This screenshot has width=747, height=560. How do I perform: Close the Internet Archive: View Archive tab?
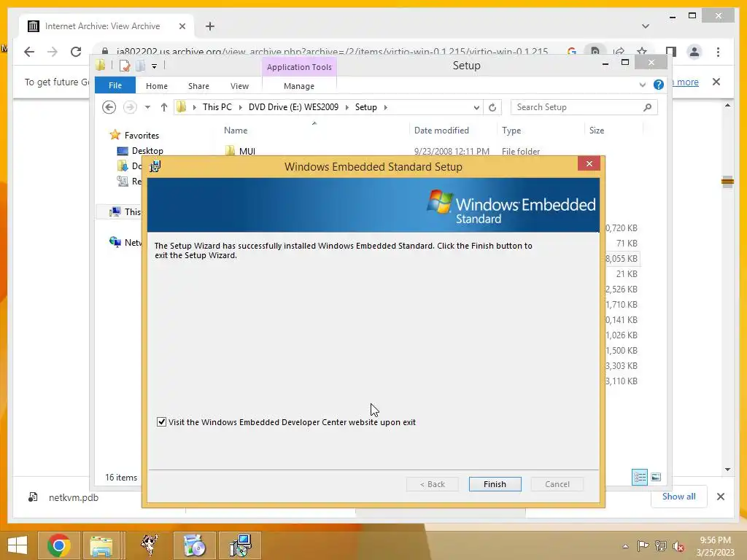click(x=182, y=26)
